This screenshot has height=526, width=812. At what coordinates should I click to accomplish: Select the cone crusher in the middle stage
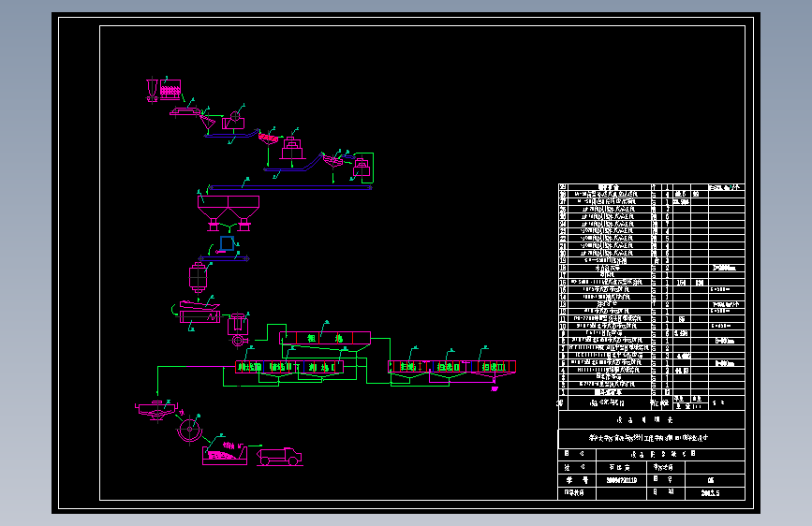tap(292, 148)
